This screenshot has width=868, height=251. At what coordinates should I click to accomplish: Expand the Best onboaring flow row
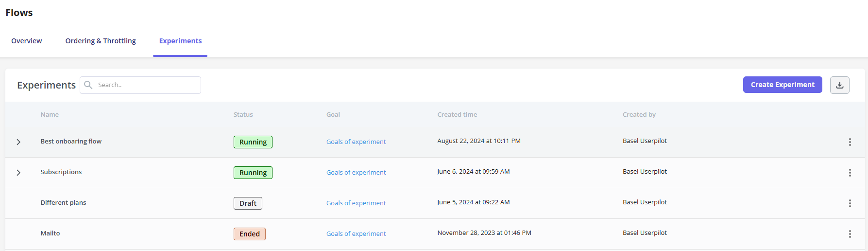point(18,142)
